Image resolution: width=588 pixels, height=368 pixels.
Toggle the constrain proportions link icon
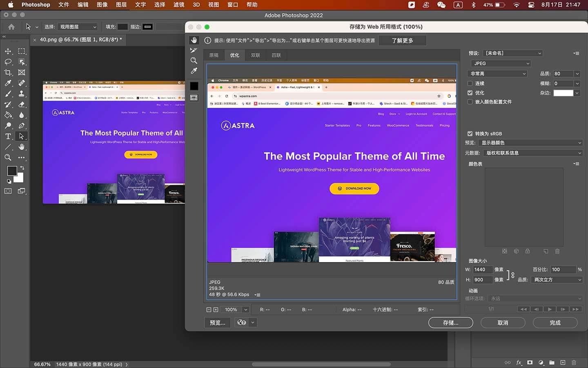(513, 275)
